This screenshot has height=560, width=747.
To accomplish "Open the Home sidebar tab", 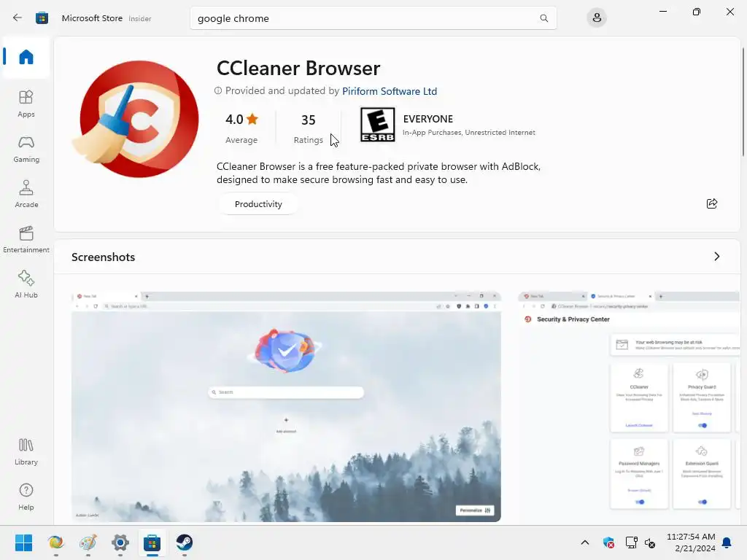I will [26, 57].
